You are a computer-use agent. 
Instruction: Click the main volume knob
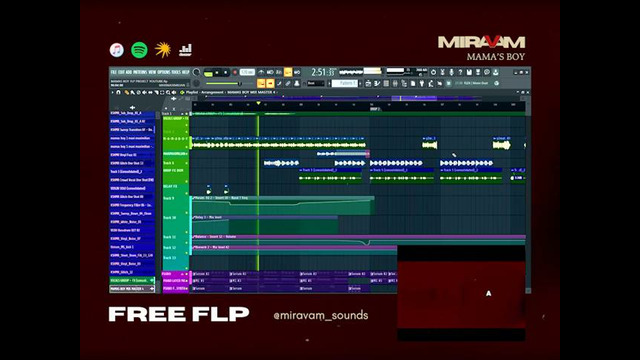point(196,72)
